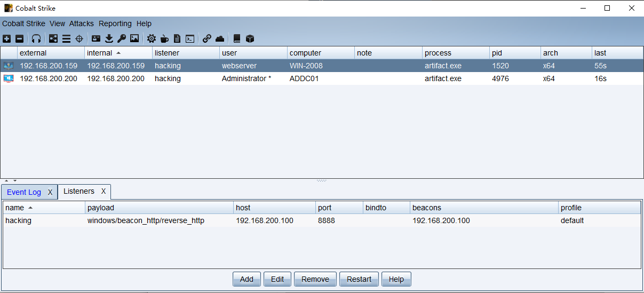Sort listeners by port column header
The height and width of the screenshot is (293, 644).
pyautogui.click(x=339, y=208)
